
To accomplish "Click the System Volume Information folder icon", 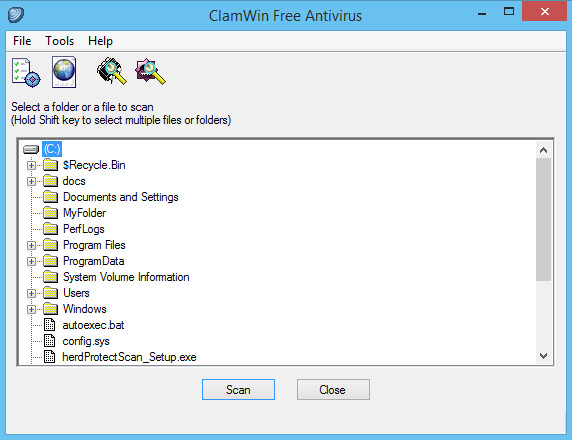I will [50, 277].
